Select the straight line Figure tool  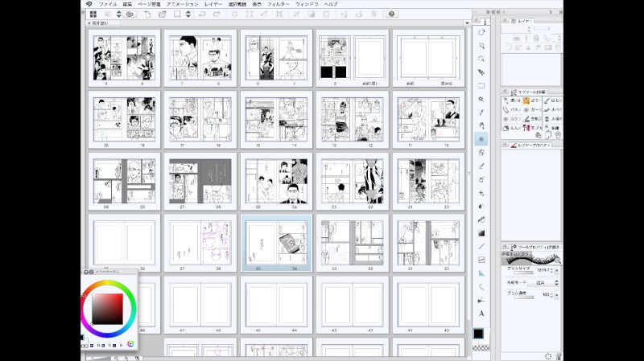coord(481,247)
